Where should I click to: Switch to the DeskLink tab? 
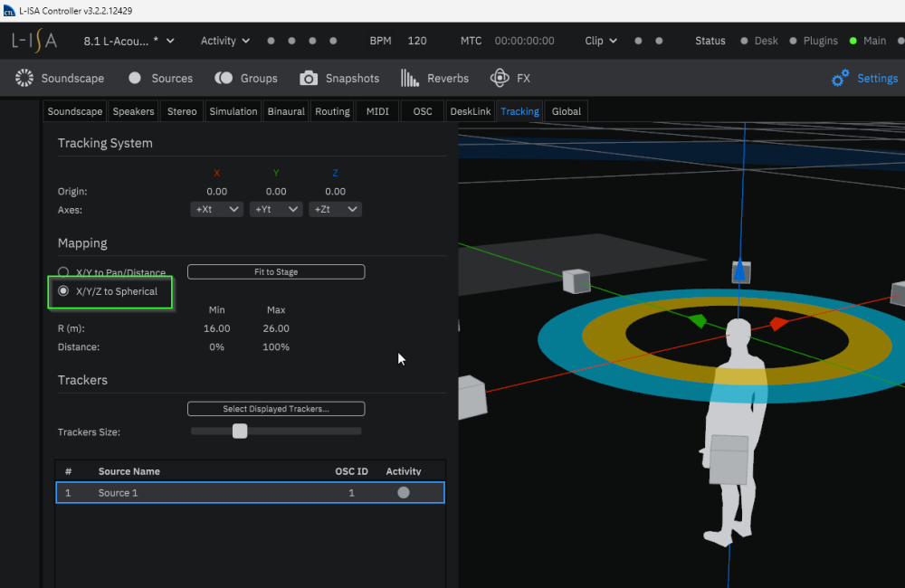pyautogui.click(x=470, y=111)
